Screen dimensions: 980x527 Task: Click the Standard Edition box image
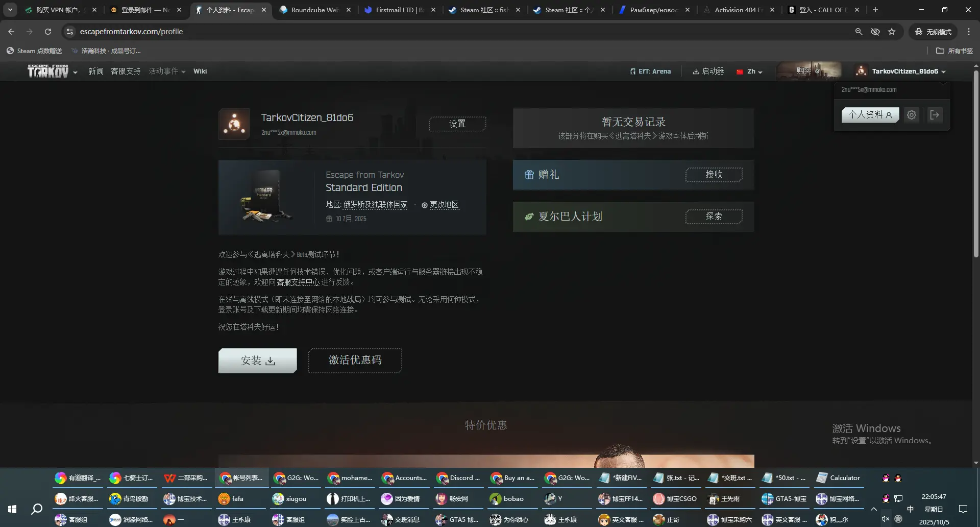pos(266,197)
